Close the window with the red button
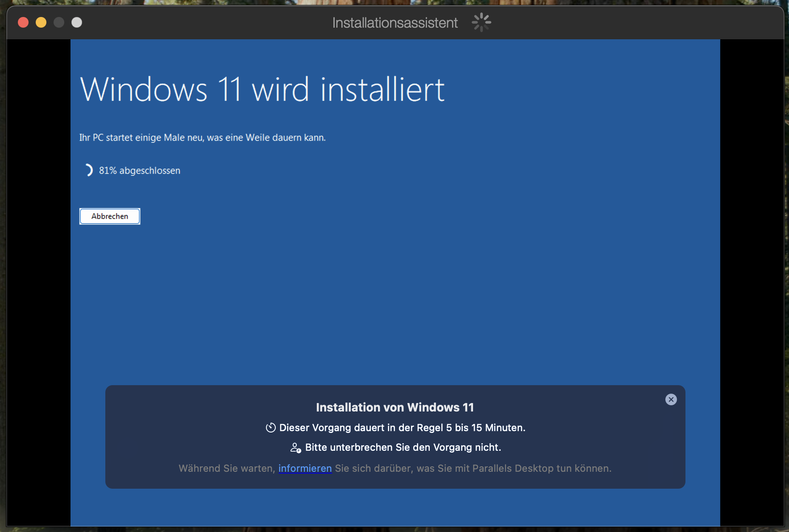The width and height of the screenshot is (789, 532). click(x=23, y=22)
